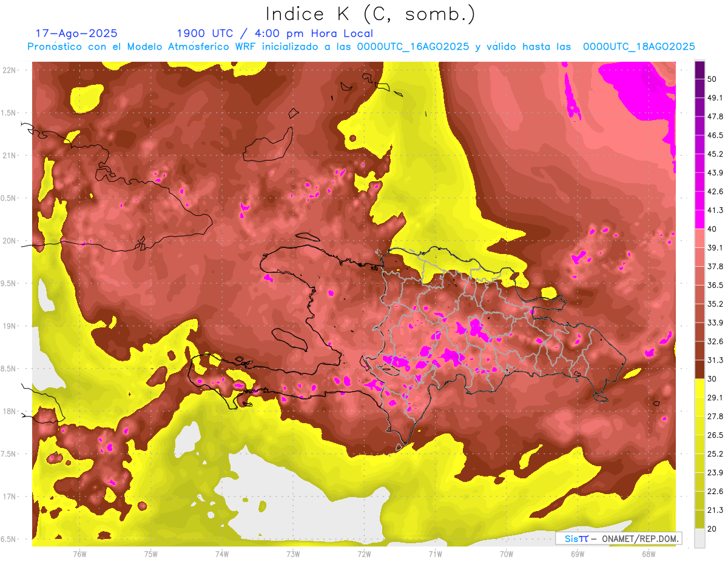Viewport: 728px width, 562px height.
Task: Pick the light gray swatch below 20
Action: (699, 538)
